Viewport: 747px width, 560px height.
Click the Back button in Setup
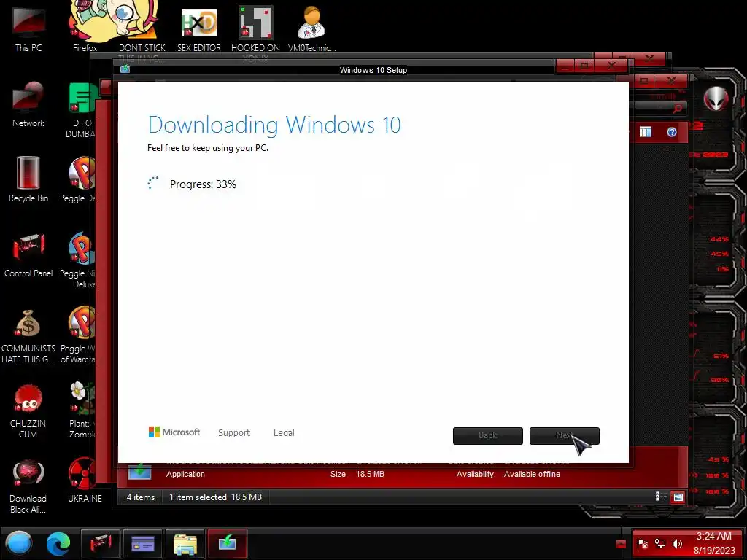pyautogui.click(x=488, y=436)
